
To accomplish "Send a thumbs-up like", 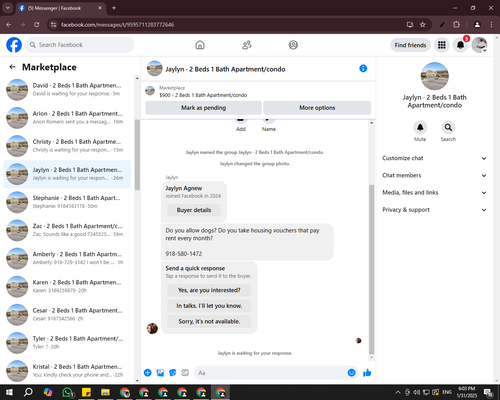I will click(367, 373).
